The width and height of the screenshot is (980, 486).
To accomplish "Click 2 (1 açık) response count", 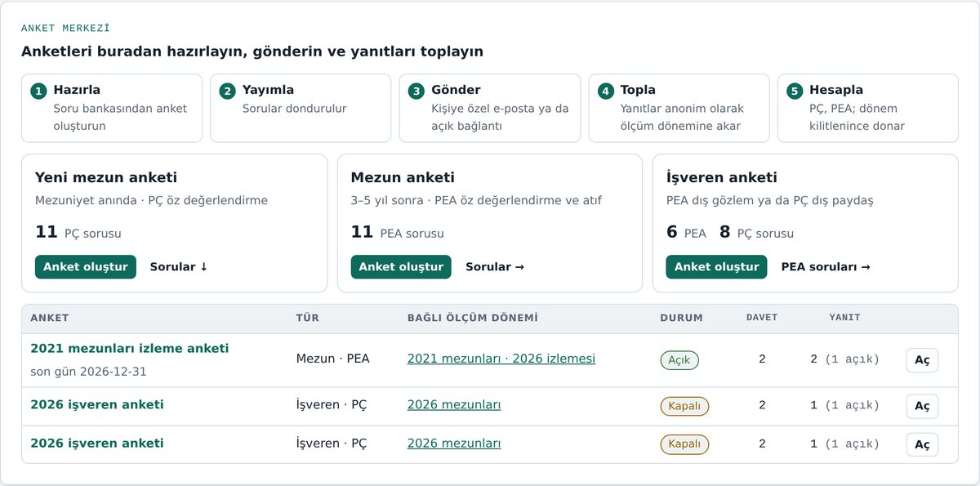I will coord(844,359).
